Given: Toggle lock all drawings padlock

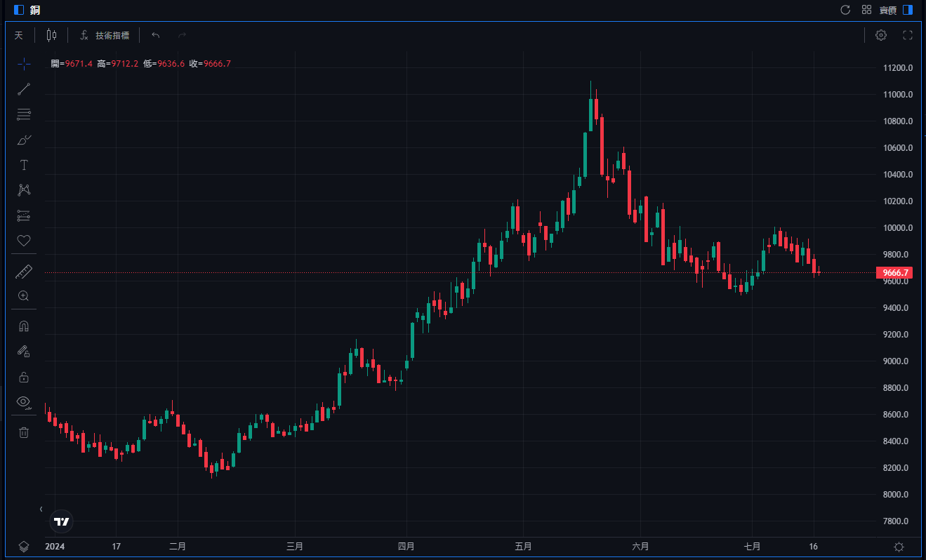Looking at the screenshot, I should [24, 377].
